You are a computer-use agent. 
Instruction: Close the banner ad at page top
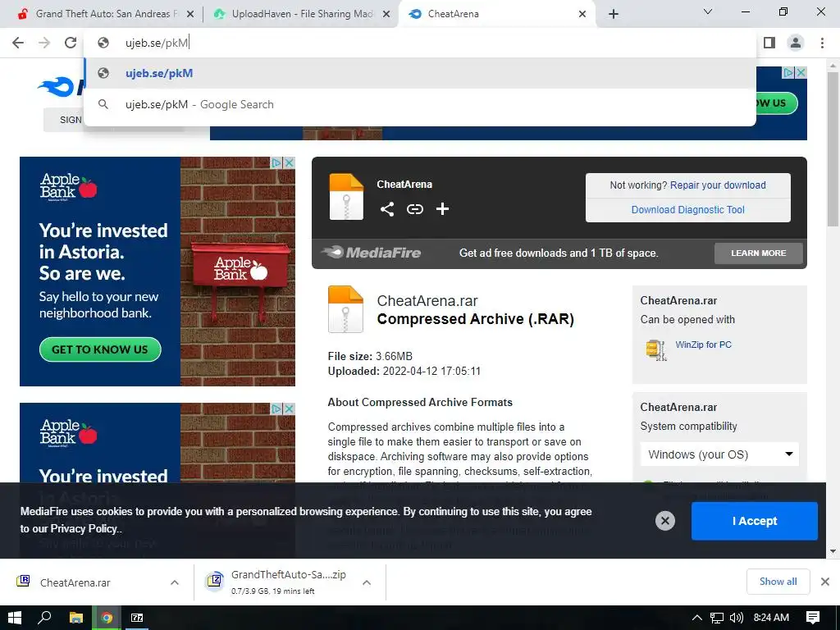tap(801, 72)
